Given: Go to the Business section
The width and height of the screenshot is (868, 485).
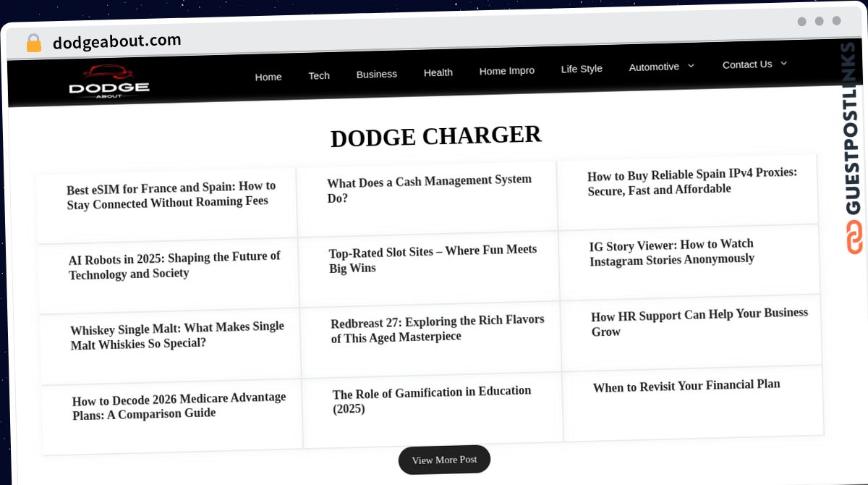Looking at the screenshot, I should point(376,74).
